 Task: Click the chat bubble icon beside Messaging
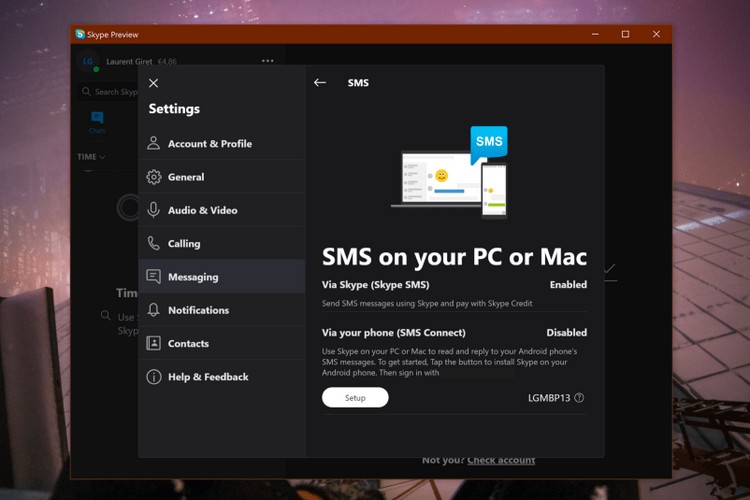(154, 277)
